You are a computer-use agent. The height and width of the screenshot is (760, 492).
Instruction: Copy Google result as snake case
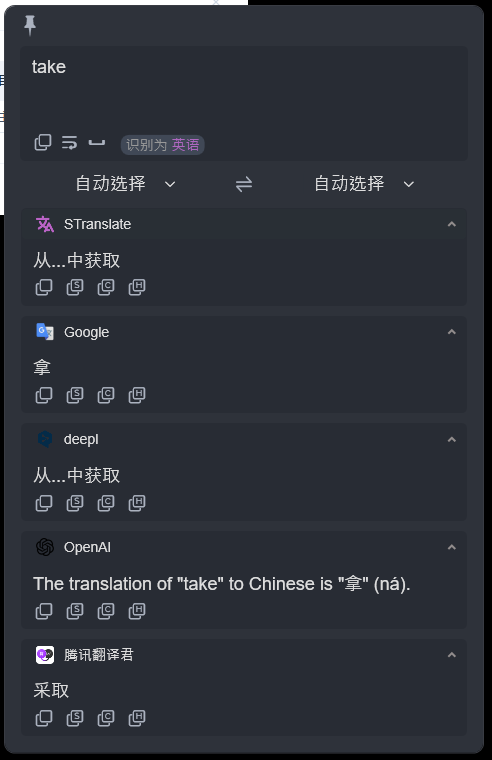point(75,395)
